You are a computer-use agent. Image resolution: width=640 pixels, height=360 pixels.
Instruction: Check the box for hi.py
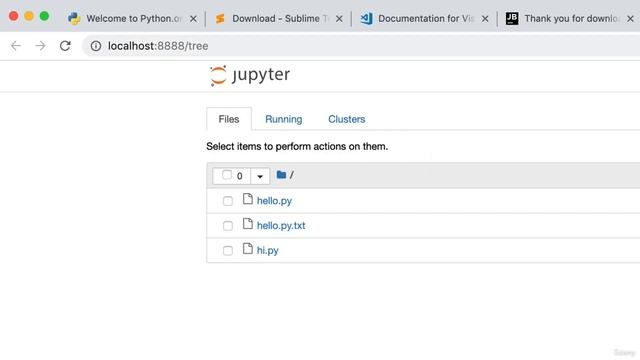click(x=228, y=251)
